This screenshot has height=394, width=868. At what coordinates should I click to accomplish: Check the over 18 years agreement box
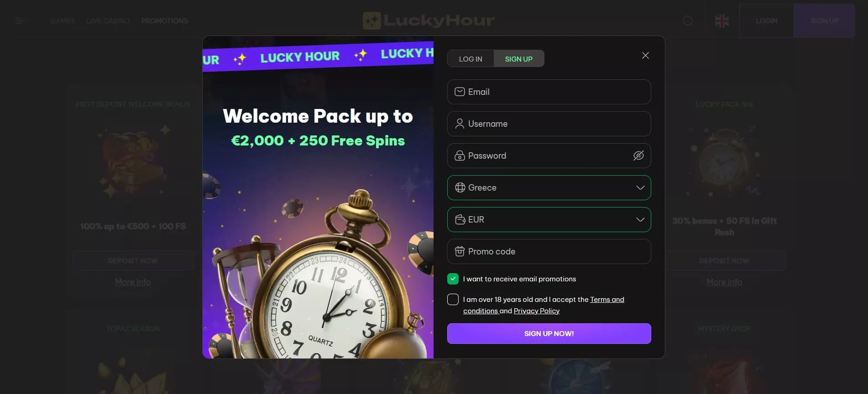[x=453, y=299]
